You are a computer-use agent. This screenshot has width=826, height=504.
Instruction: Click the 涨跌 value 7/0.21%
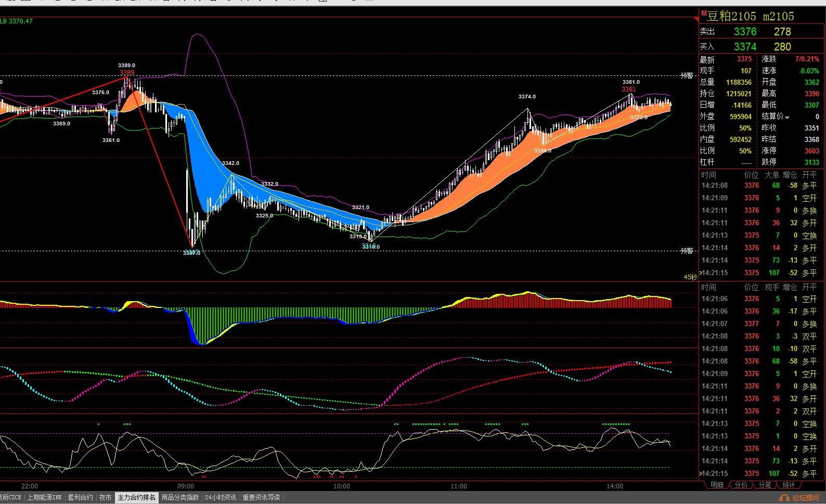tap(807, 59)
